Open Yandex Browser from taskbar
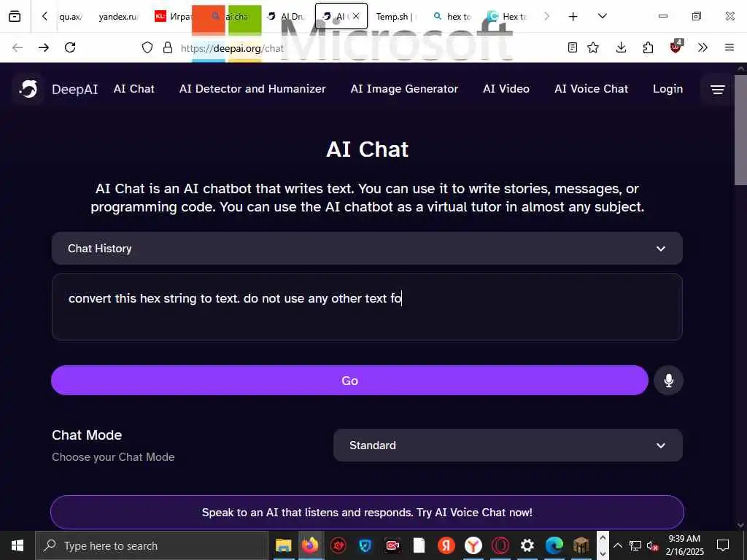The height and width of the screenshot is (560, 747). (473, 545)
